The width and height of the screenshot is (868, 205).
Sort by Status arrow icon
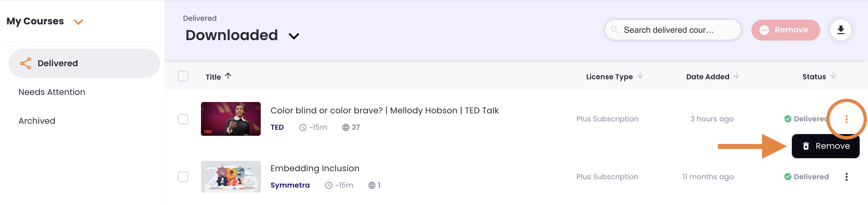[x=833, y=76]
